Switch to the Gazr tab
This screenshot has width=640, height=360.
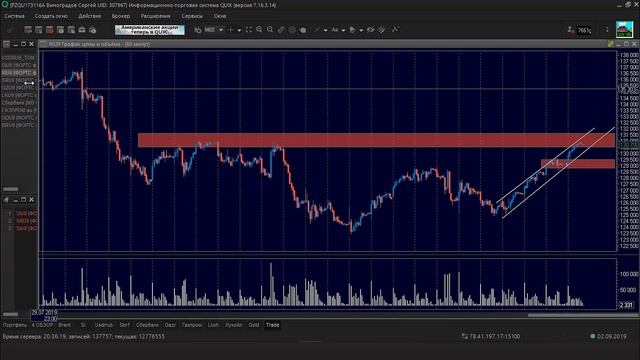pyautogui.click(x=170, y=325)
